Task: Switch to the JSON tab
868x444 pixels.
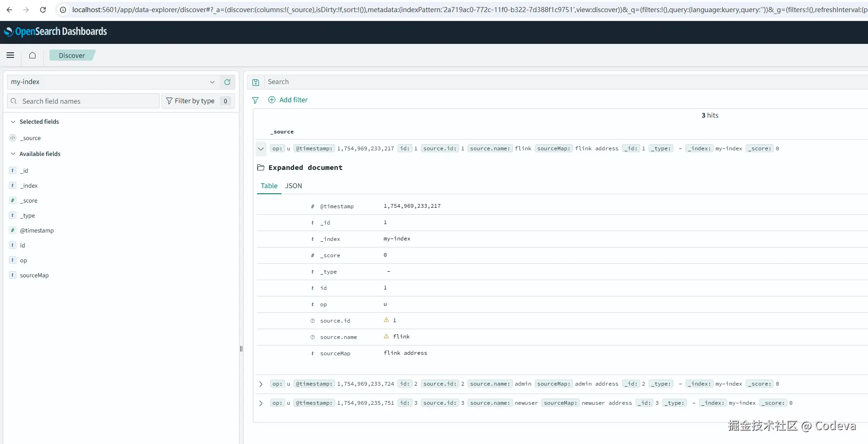Action: coord(294,186)
